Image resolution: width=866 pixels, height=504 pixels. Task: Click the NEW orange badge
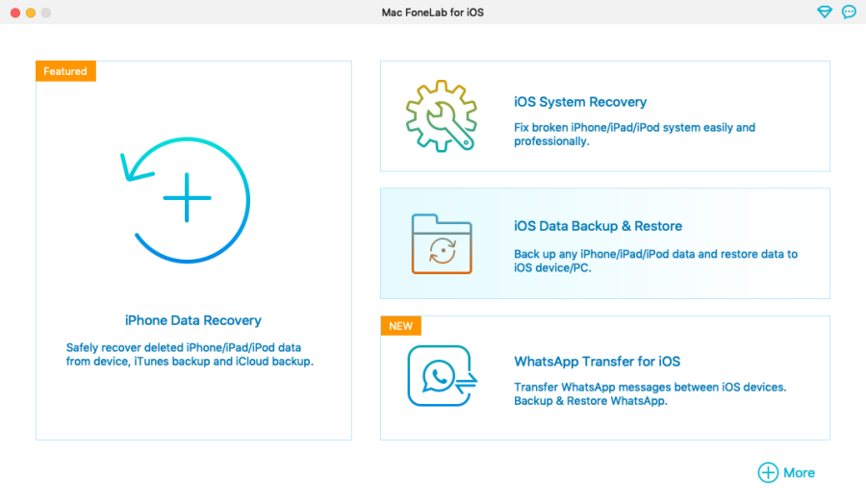pyautogui.click(x=400, y=326)
